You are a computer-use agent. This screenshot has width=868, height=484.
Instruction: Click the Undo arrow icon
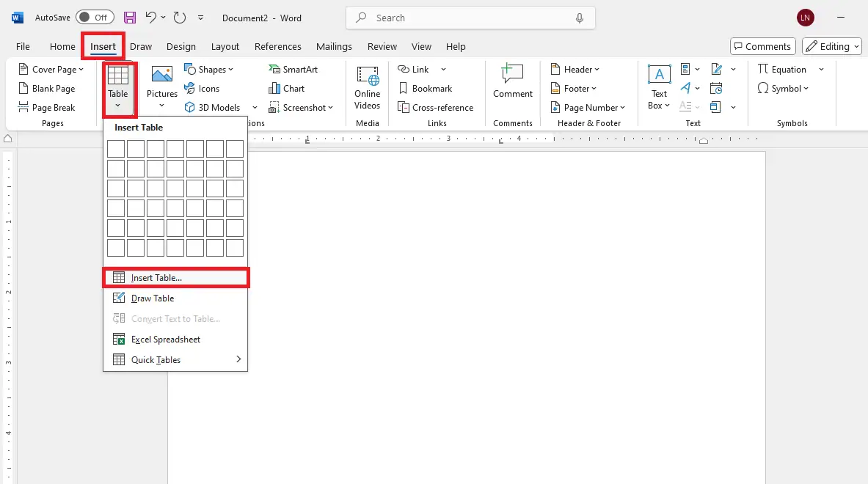click(150, 18)
